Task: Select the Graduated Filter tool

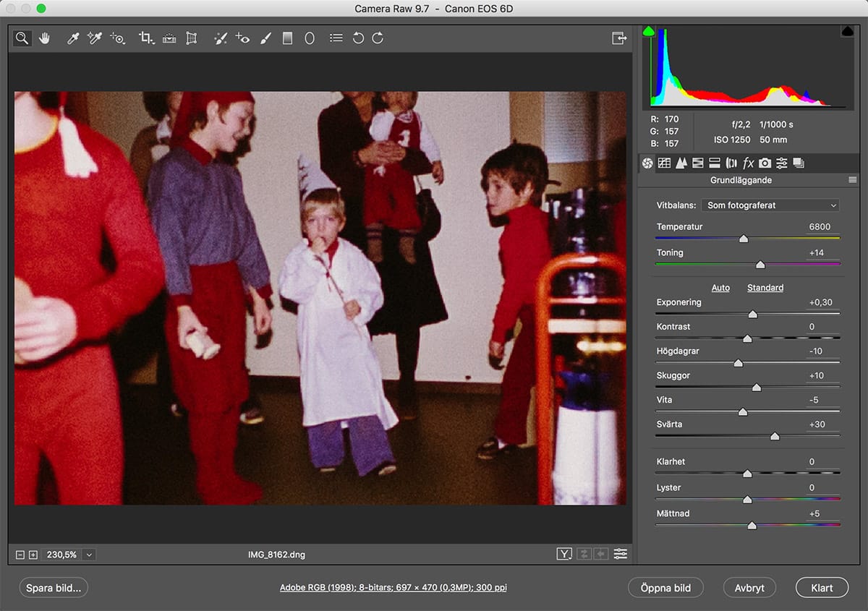Action: [x=287, y=38]
